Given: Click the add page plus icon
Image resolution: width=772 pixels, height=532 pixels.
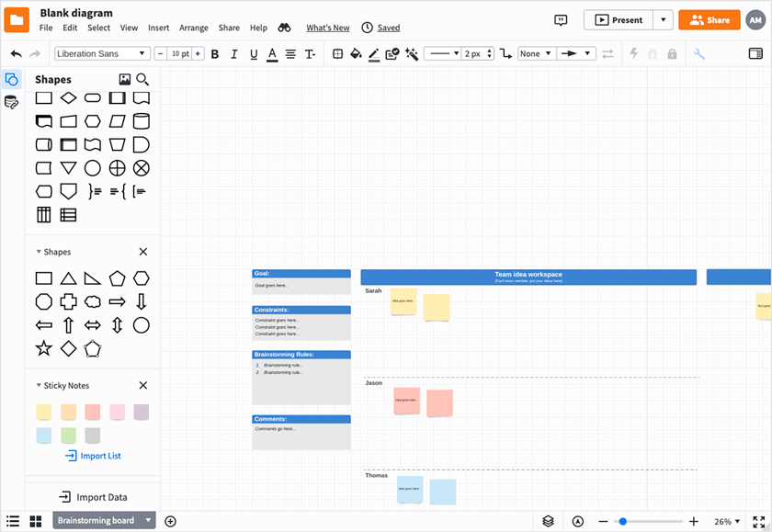Looking at the screenshot, I should (x=170, y=521).
